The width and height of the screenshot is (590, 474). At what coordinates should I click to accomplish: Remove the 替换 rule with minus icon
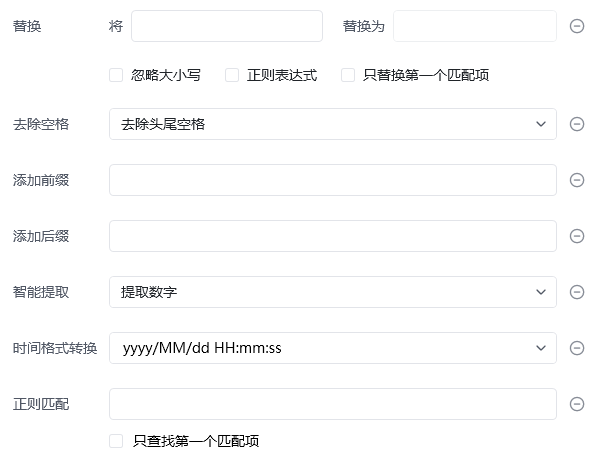577,26
